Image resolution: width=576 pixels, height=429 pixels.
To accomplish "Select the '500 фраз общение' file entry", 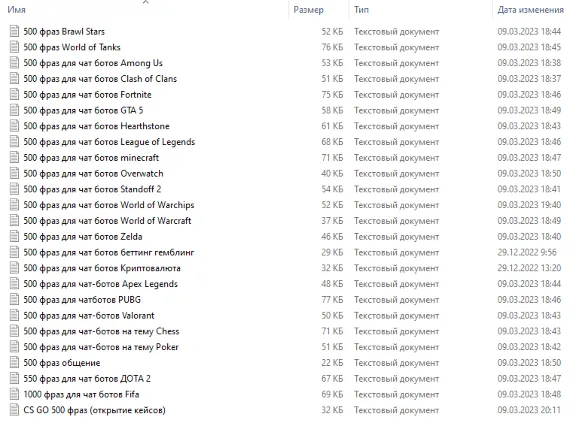I will click(62, 363).
